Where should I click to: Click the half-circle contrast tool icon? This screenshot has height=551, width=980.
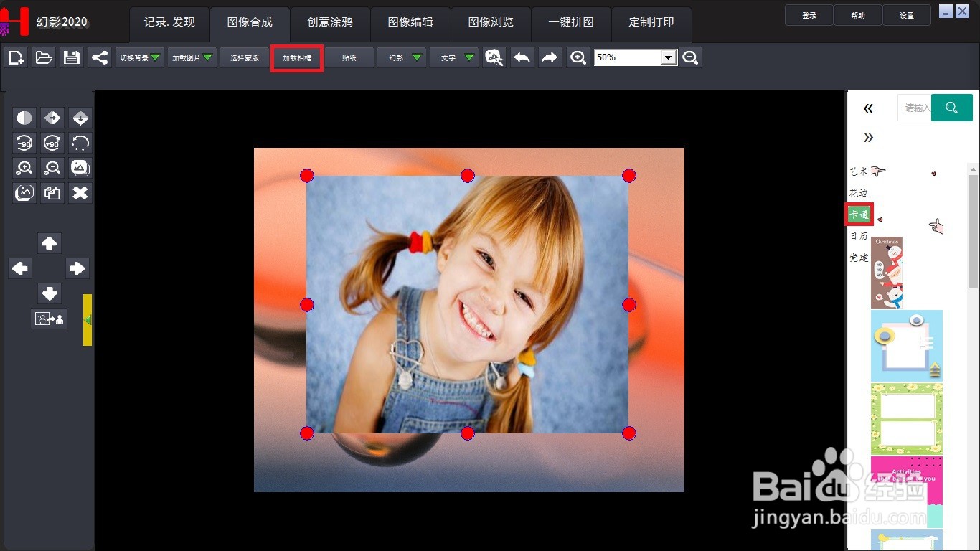tap(24, 118)
